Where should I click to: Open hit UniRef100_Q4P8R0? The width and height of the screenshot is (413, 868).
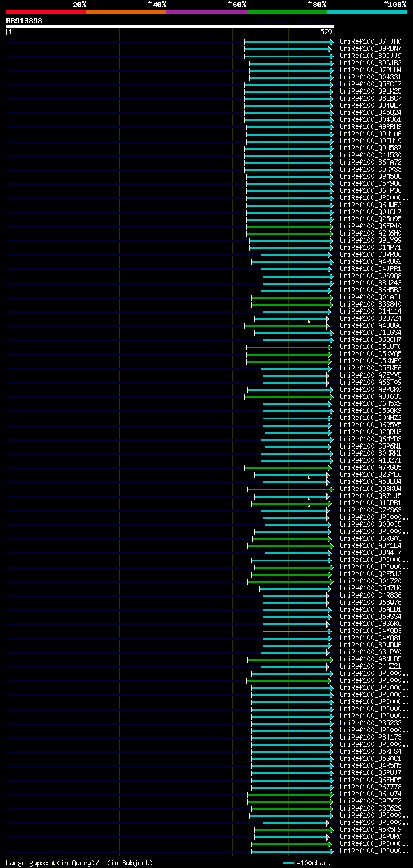point(370,836)
